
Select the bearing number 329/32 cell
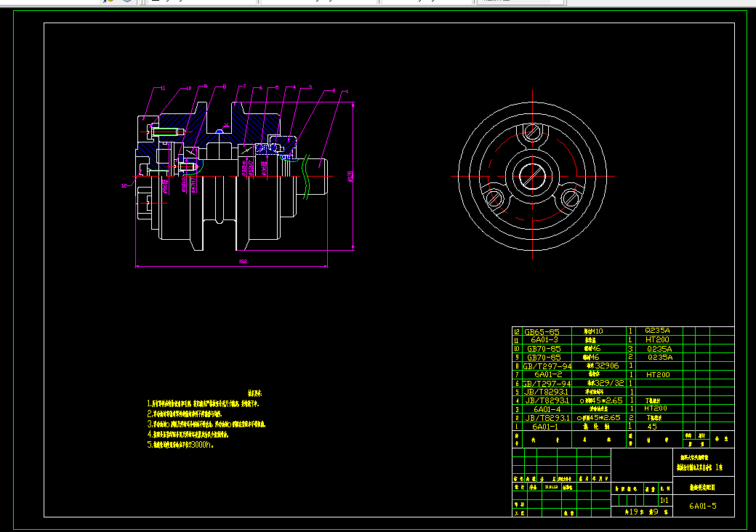pyautogui.click(x=605, y=383)
